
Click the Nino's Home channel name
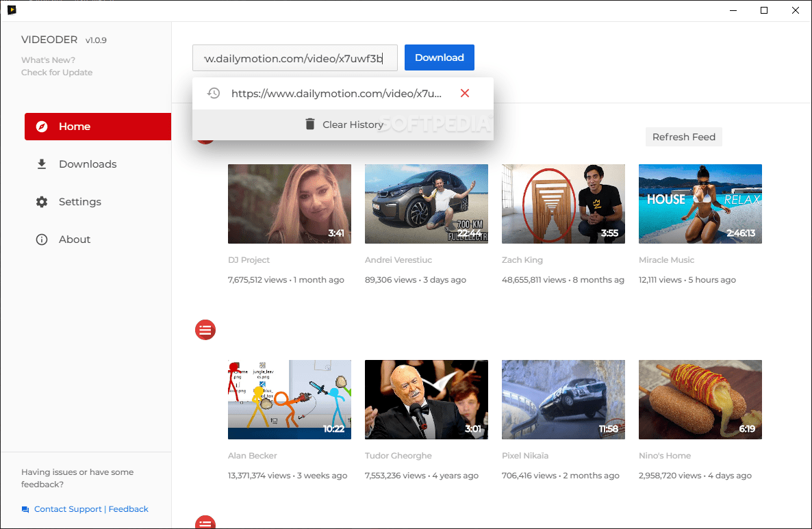665,456
